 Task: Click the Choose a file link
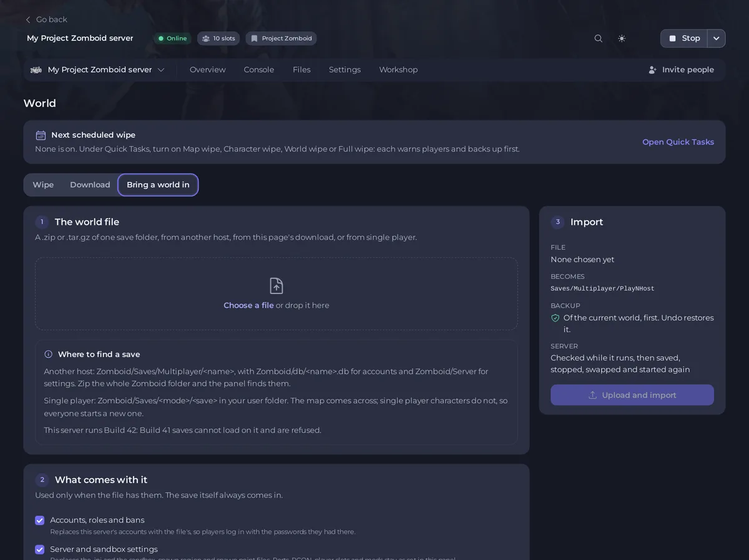(248, 305)
